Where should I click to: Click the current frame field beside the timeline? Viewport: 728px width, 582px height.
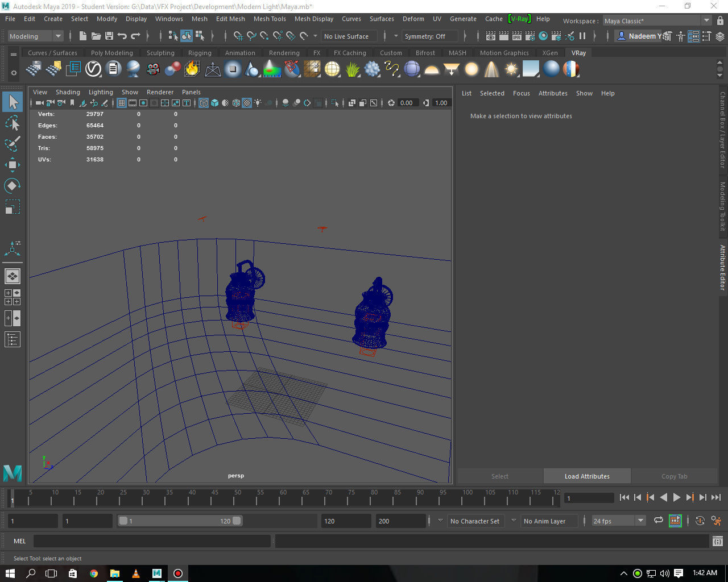589,498
